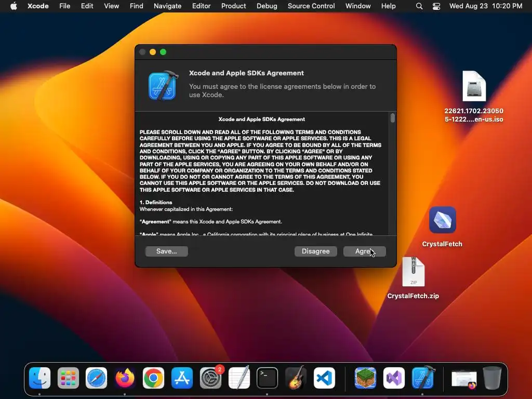Click the Disagree button
Screen dimensions: 532x399
click(x=315, y=251)
